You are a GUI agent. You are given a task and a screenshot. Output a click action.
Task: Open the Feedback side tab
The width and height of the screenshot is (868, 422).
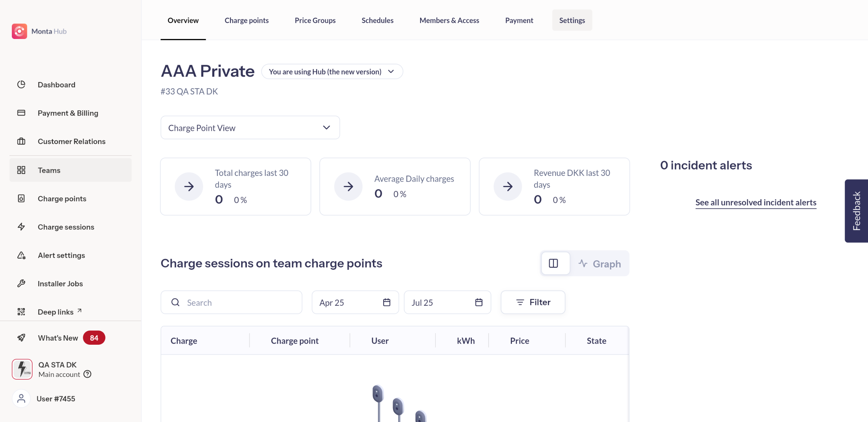tap(856, 211)
